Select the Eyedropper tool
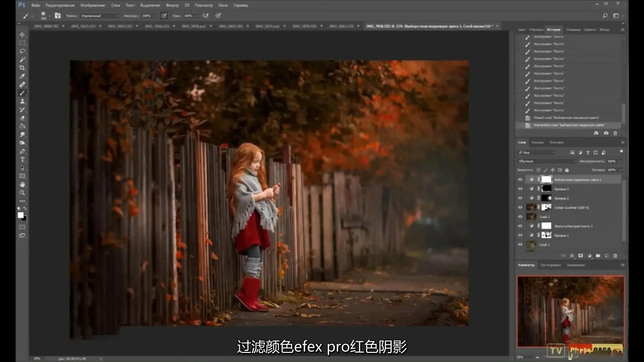This screenshot has width=644, height=362. [x=22, y=76]
